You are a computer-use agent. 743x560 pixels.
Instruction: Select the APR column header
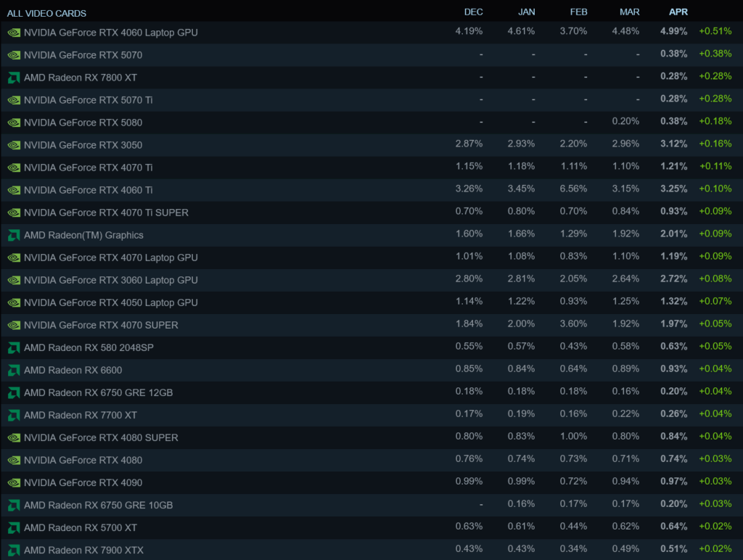pyautogui.click(x=678, y=12)
